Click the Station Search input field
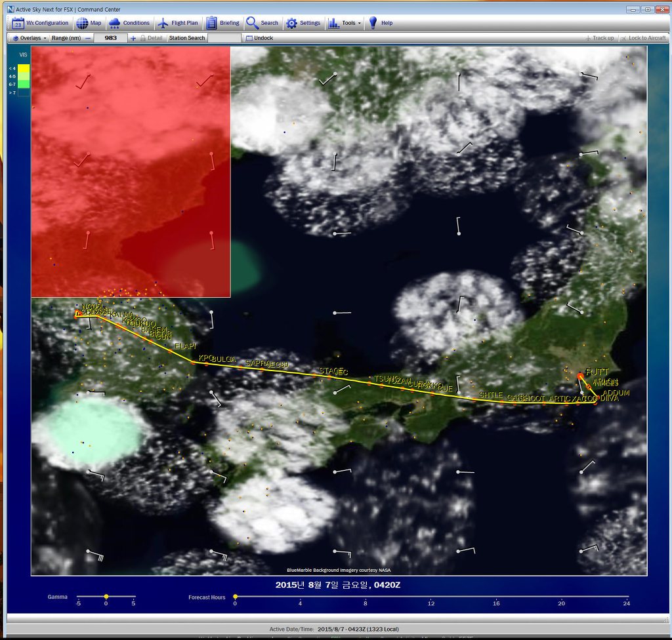This screenshot has height=640, width=672. tap(224, 38)
